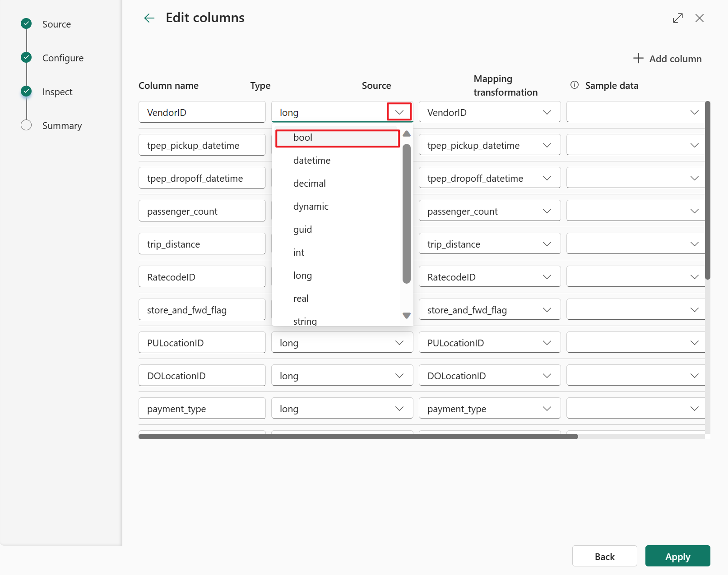The height and width of the screenshot is (575, 728).
Task: Click the type list scrollbar thumb
Action: (407, 214)
